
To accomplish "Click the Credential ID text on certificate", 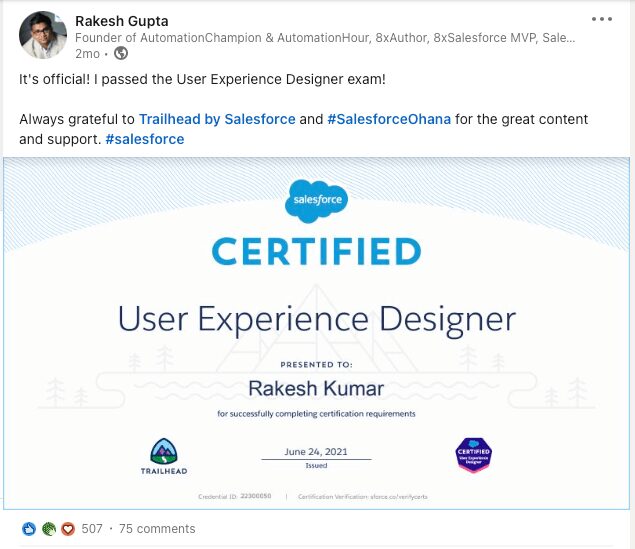I will tap(235, 496).
